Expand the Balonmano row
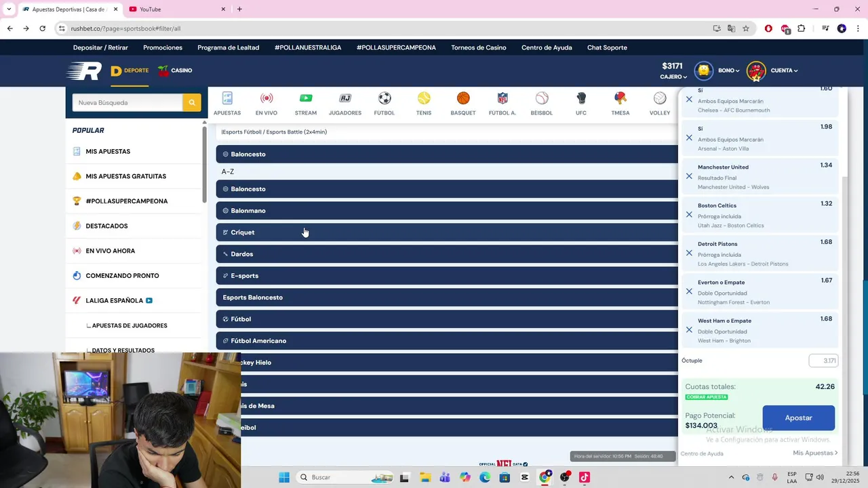This screenshot has height=488, width=868. [447, 211]
